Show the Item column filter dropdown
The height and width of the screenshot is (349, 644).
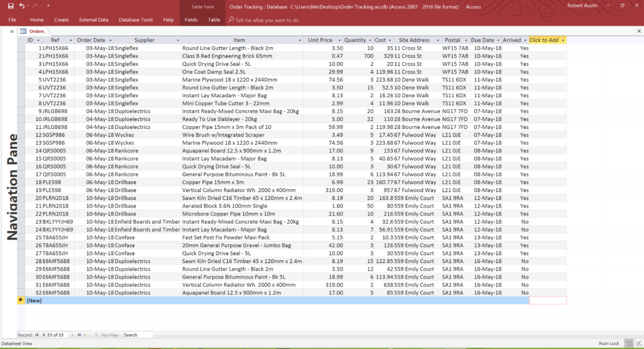coord(300,41)
